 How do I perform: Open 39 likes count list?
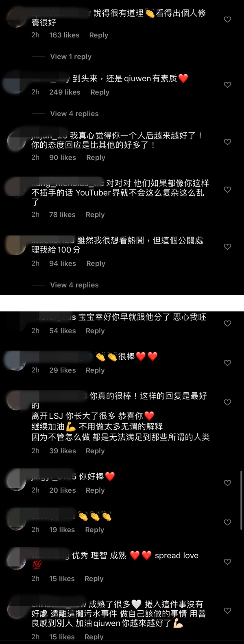63,451
